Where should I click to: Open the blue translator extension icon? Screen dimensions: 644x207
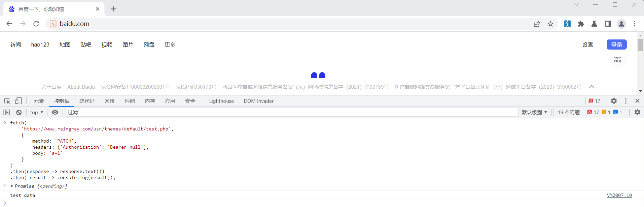[567, 24]
